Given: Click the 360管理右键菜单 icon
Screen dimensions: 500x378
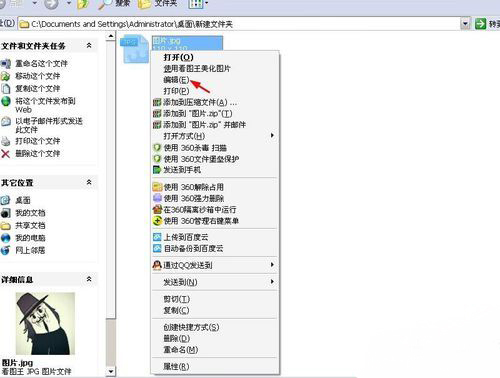Looking at the screenshot, I should pyautogui.click(x=157, y=221).
